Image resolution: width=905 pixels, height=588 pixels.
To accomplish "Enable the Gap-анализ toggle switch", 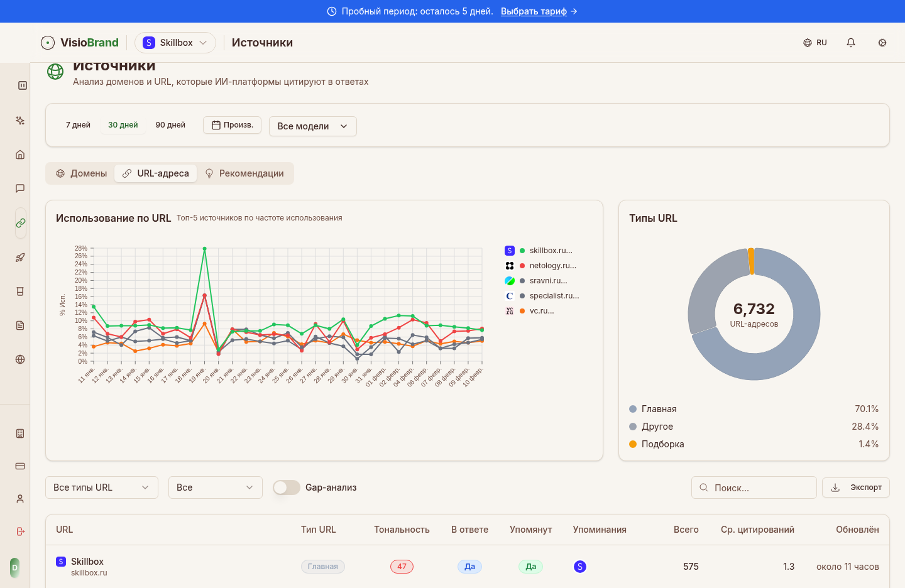I will [286, 487].
